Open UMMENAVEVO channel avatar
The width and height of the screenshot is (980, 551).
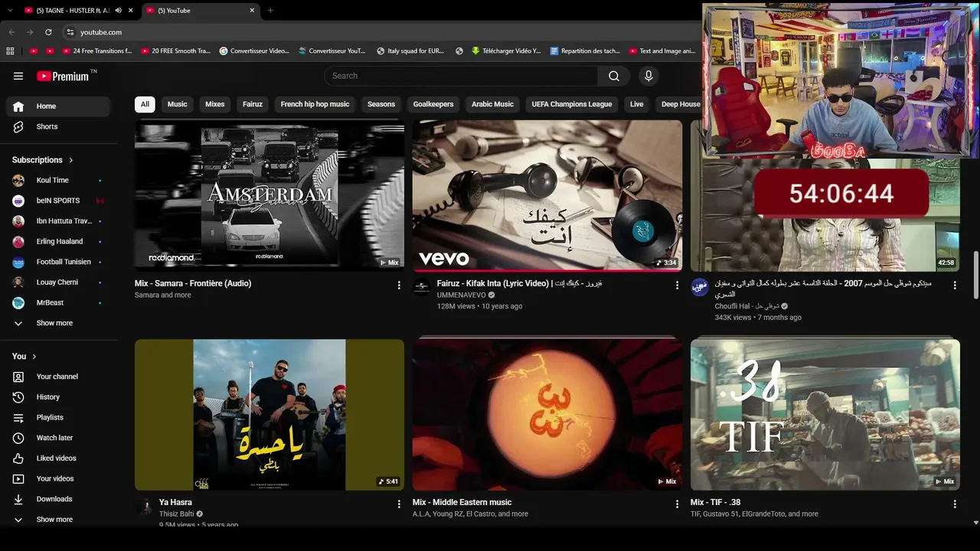[421, 287]
